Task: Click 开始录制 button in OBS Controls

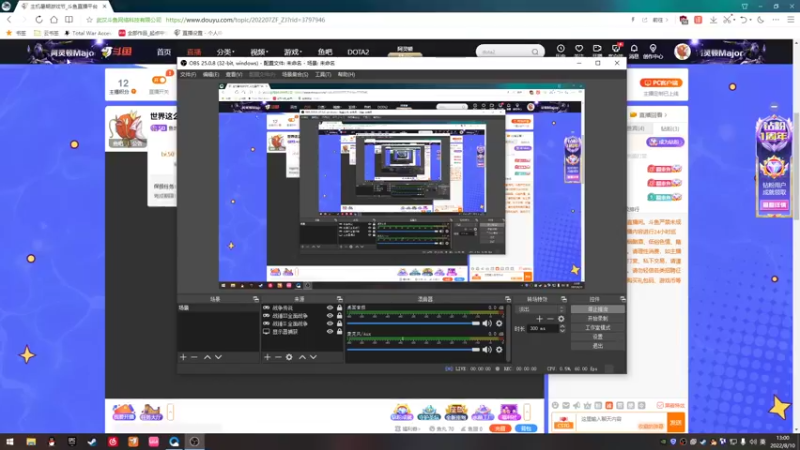Action: [x=597, y=318]
